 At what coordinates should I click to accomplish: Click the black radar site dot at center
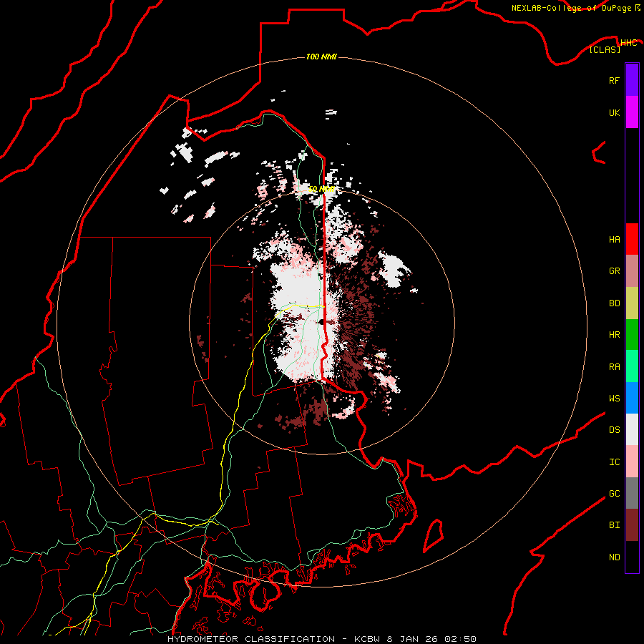(x=322, y=322)
